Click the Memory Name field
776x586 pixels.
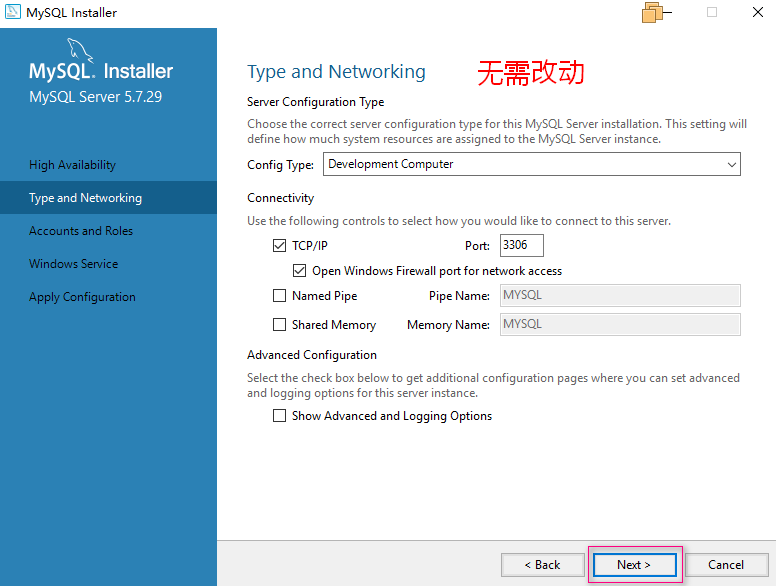pos(620,325)
